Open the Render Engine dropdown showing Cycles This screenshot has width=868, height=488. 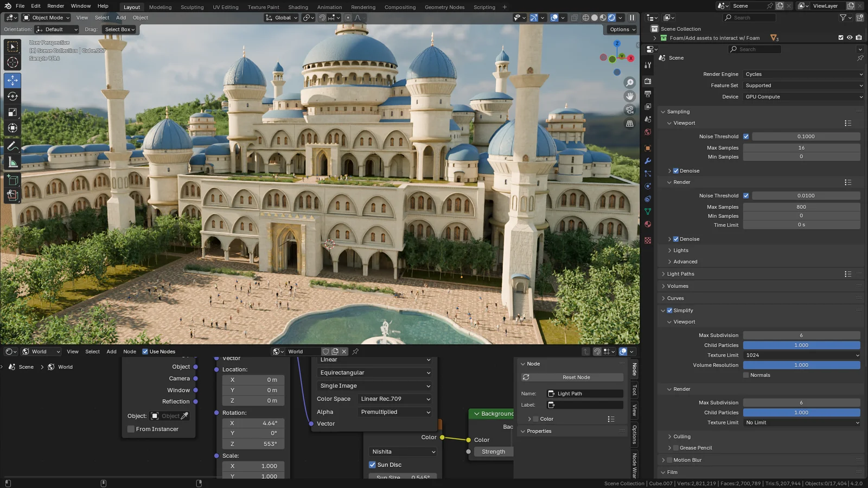[802, 74]
